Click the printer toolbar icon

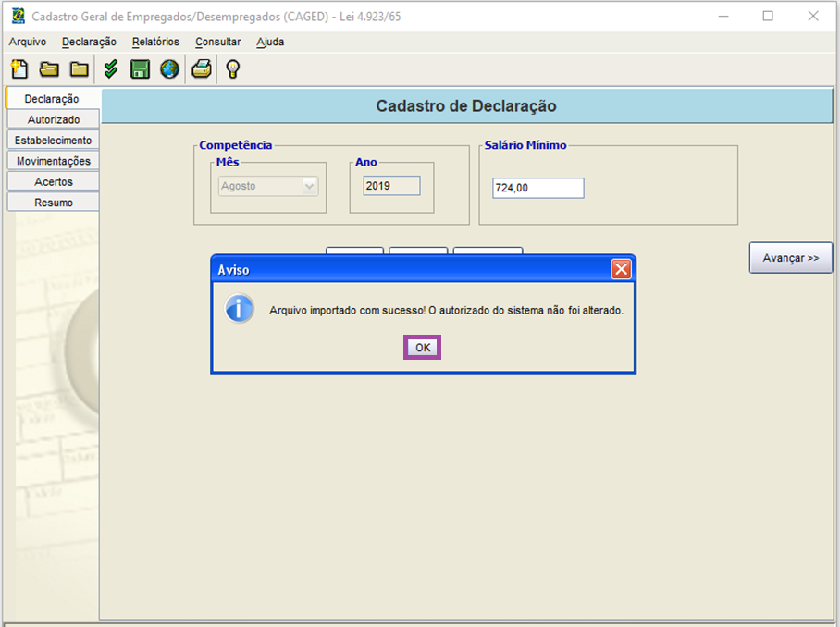[x=202, y=69]
